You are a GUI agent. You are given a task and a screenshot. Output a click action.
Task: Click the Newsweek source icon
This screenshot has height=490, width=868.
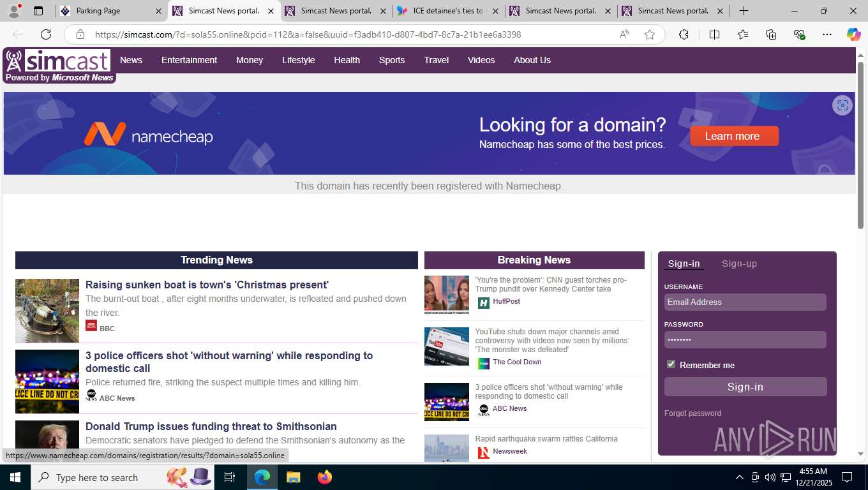(483, 452)
